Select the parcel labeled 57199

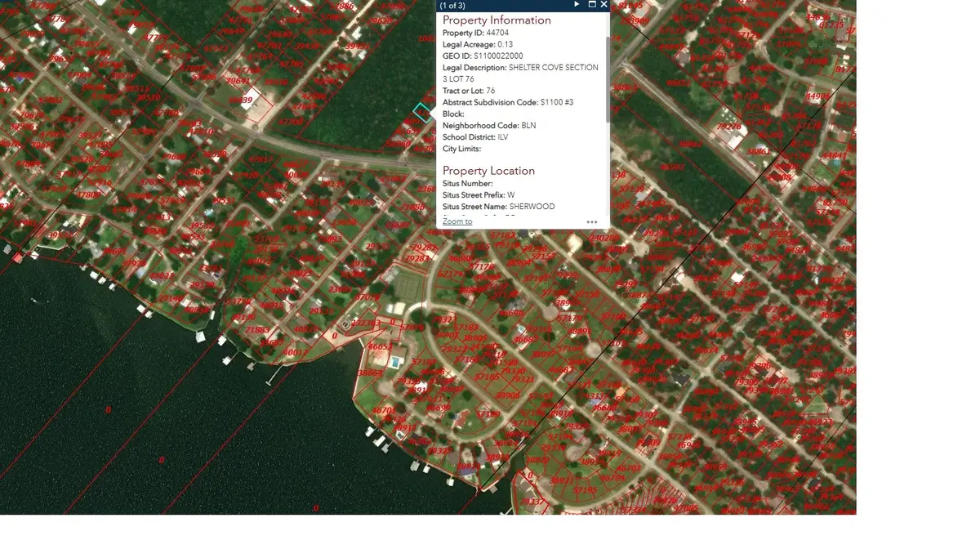[488, 415]
